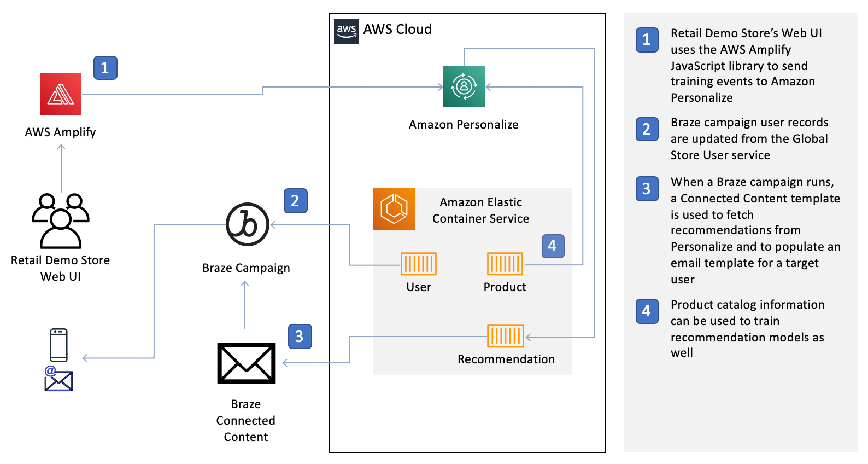This screenshot has height=464, width=868.
Task: Select the Product container icon
Action: tap(505, 264)
